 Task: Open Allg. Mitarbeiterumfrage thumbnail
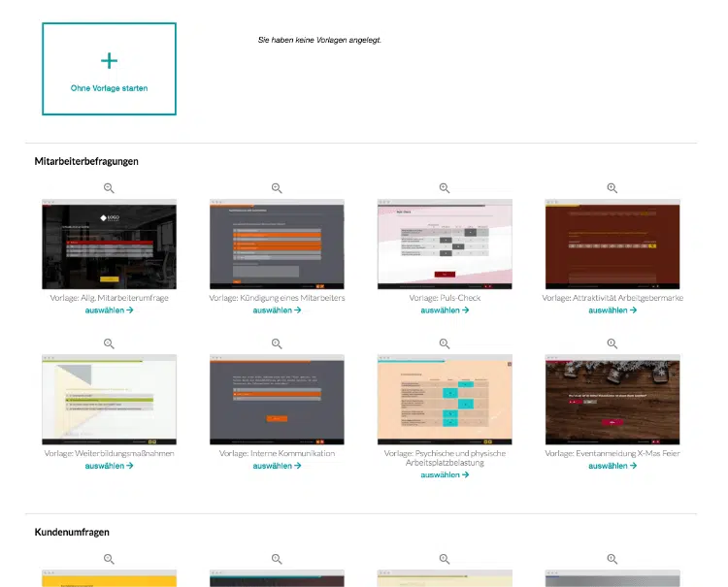click(109, 245)
